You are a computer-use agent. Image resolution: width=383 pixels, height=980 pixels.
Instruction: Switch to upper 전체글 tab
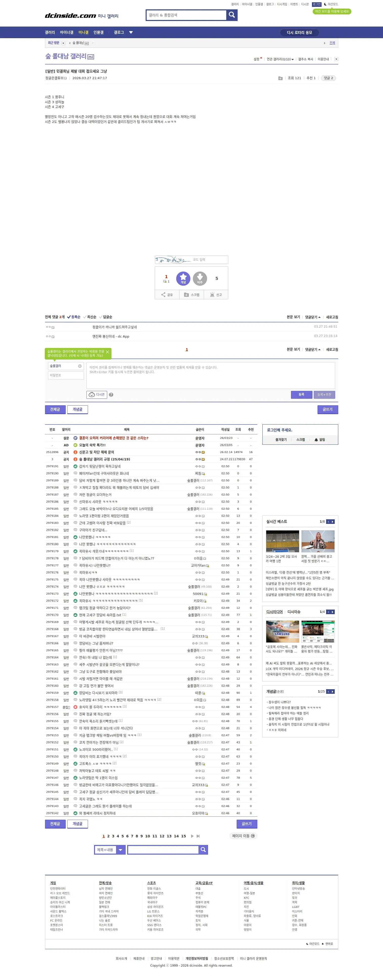click(x=55, y=409)
